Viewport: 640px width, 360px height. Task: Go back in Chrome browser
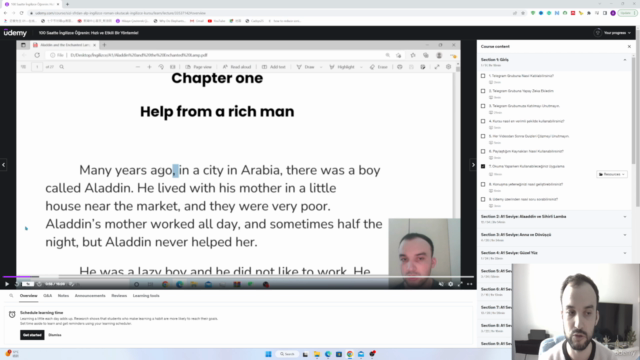pyautogui.click(x=5, y=13)
